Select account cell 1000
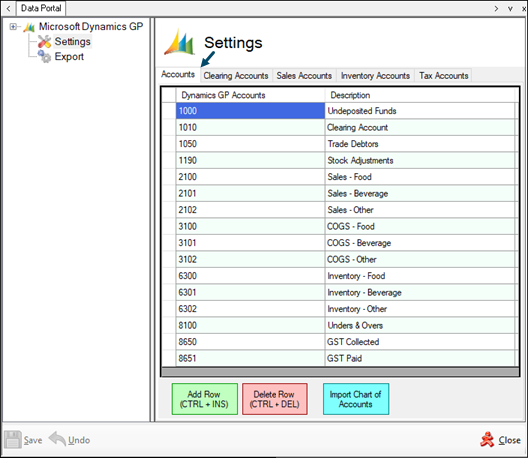Viewport: 528px width, 458px height. click(x=250, y=111)
